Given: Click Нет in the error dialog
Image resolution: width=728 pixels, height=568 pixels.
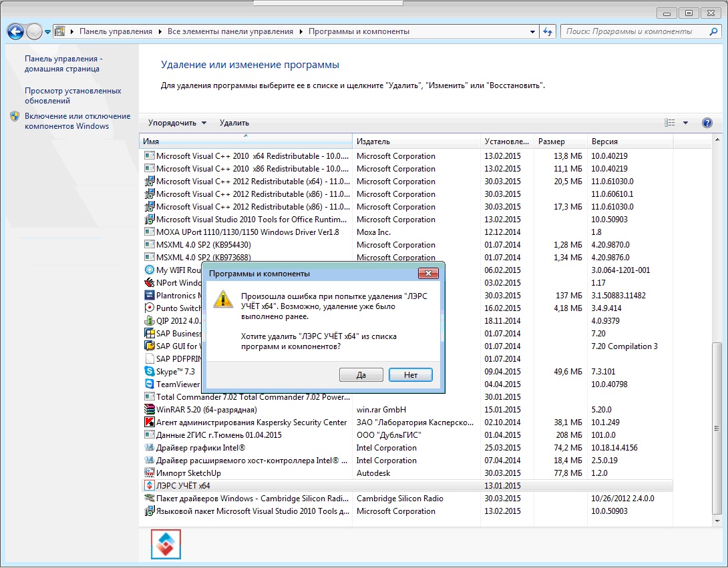Looking at the screenshot, I should click(x=411, y=375).
